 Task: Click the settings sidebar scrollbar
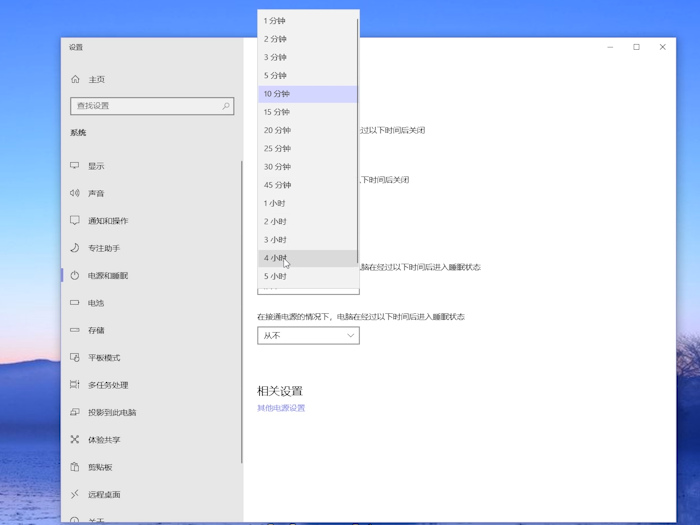pyautogui.click(x=242, y=312)
